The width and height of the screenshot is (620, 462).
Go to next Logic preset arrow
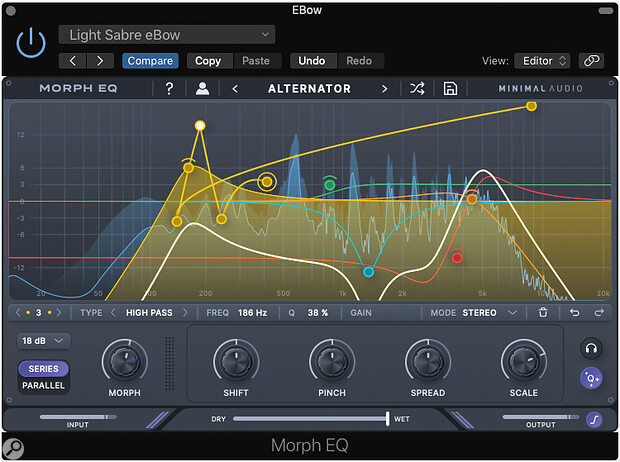[x=100, y=61]
